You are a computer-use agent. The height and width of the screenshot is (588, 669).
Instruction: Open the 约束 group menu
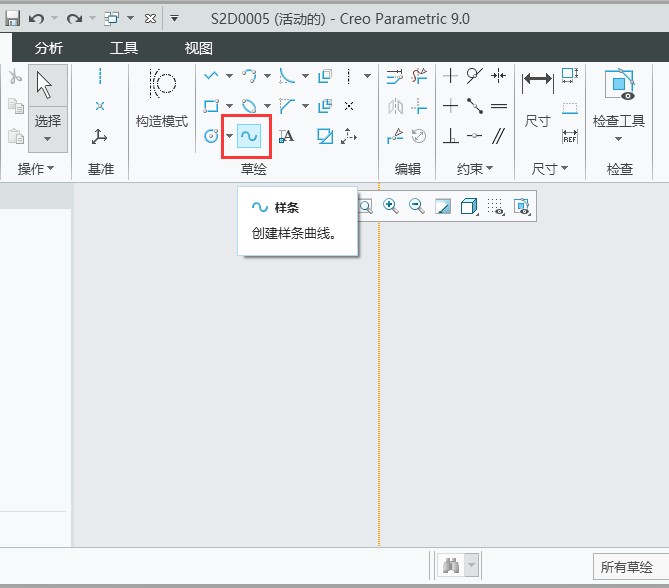pyautogui.click(x=474, y=169)
